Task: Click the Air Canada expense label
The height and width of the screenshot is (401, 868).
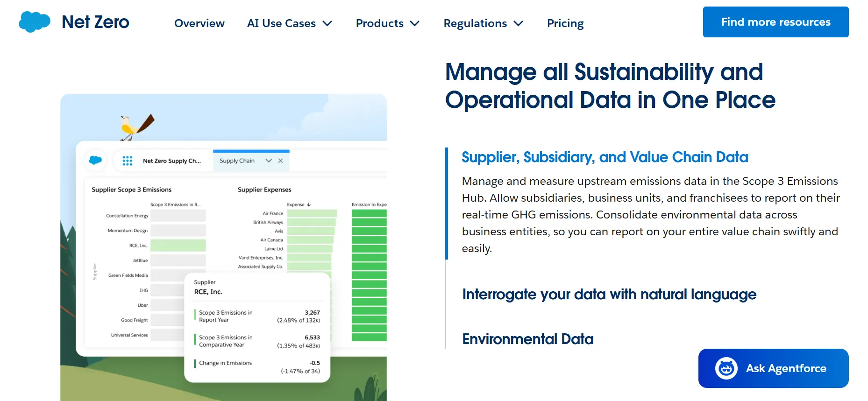Action: 271,240
